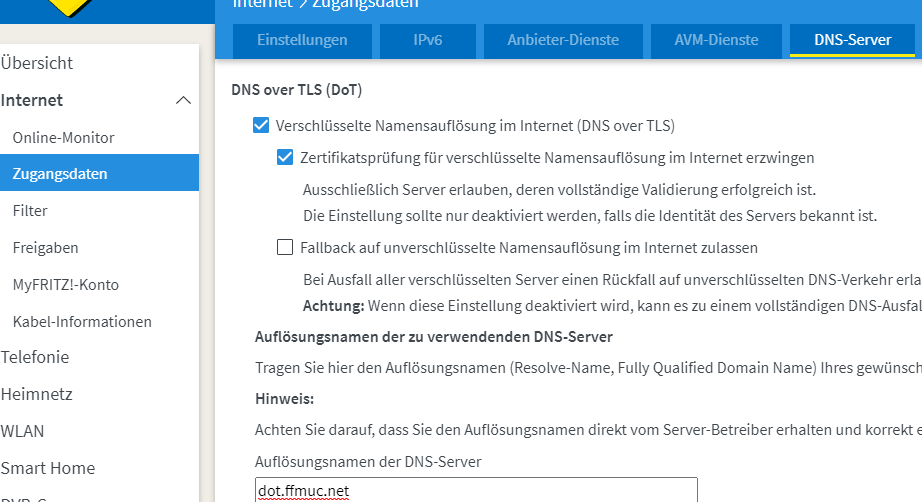Open Übersicht in the sidebar
922x502 pixels.
tap(37, 63)
